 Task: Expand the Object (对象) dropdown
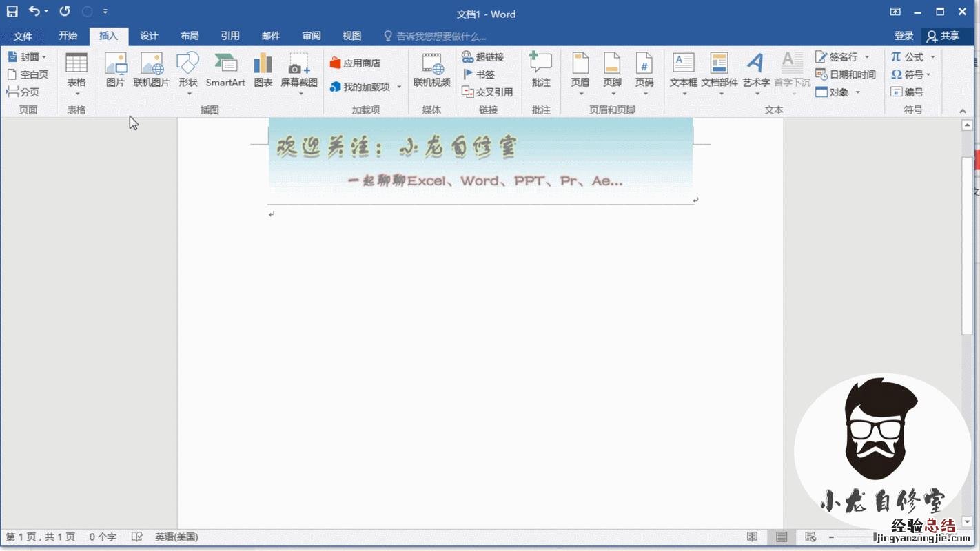point(858,92)
